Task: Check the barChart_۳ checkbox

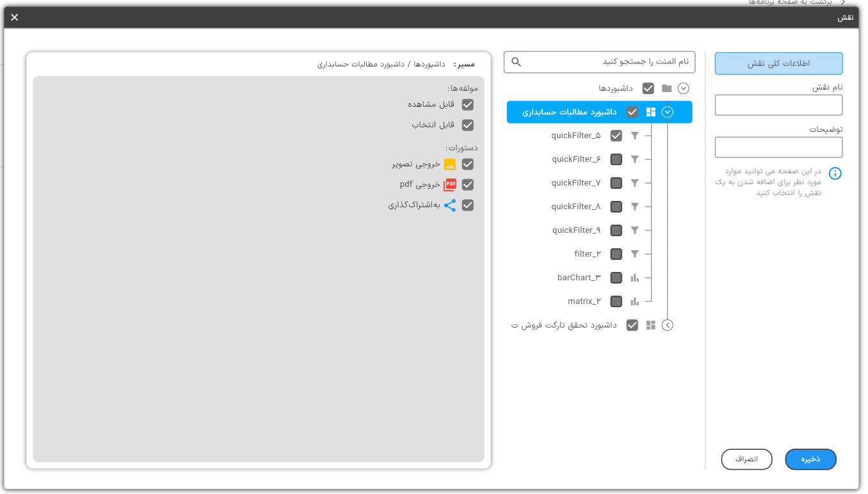Action: click(616, 278)
